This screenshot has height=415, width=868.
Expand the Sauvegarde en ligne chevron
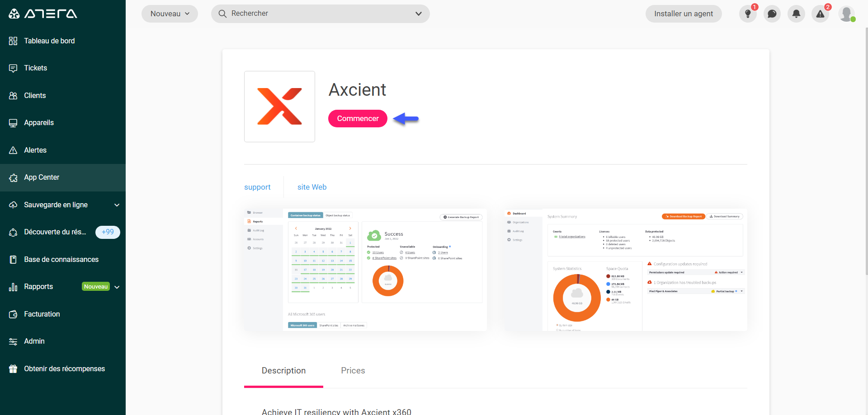[117, 205]
